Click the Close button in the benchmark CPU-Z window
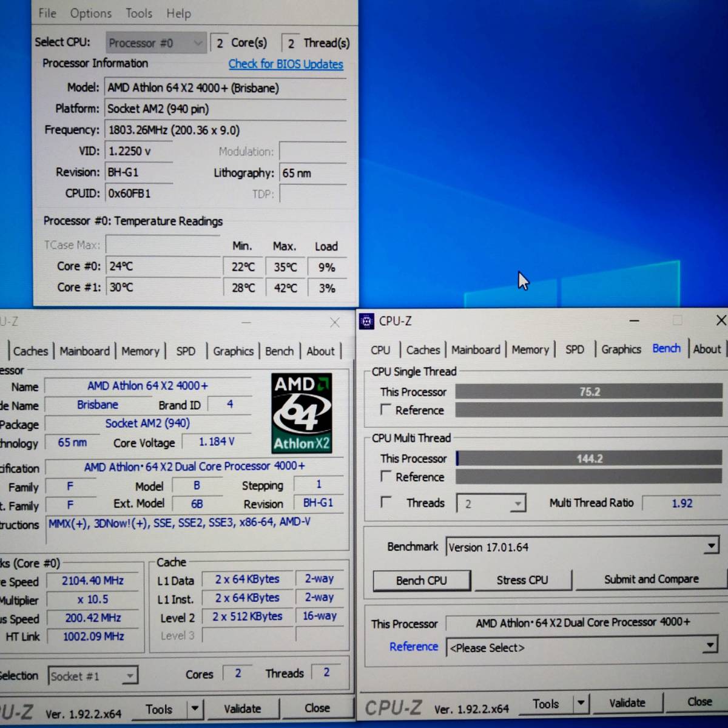The height and width of the screenshot is (728, 728). (x=699, y=702)
